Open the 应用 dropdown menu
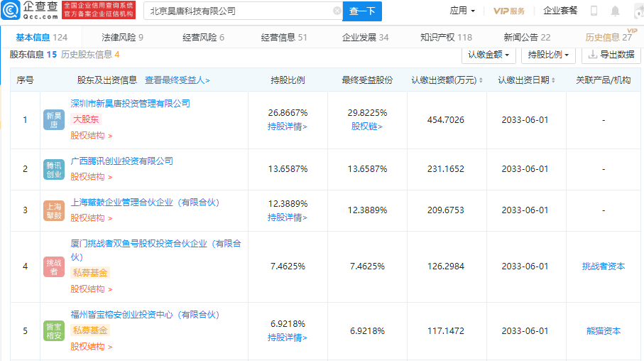Viewport: 644px width, 361px height. [x=462, y=11]
